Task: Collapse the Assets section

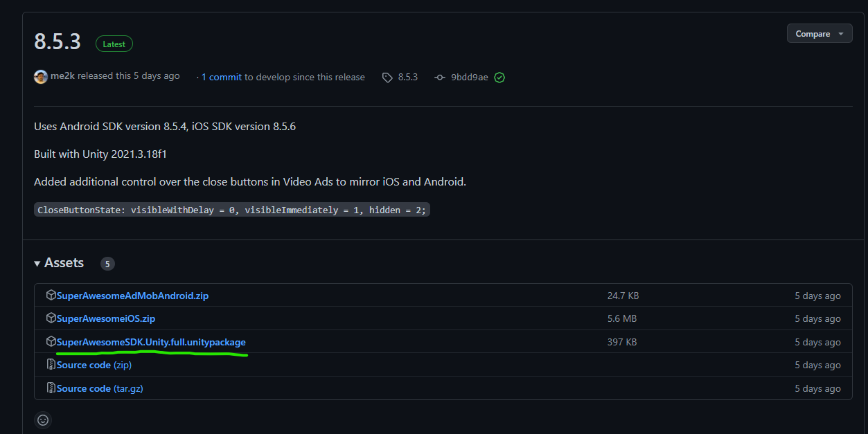Action: [59, 263]
